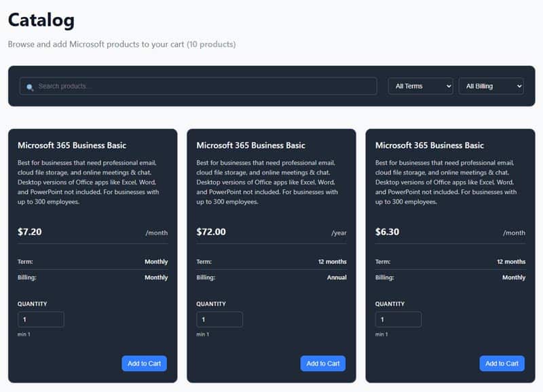Click /month label on the $7.20 card
Viewport: 543px width, 392px height.
(x=157, y=233)
